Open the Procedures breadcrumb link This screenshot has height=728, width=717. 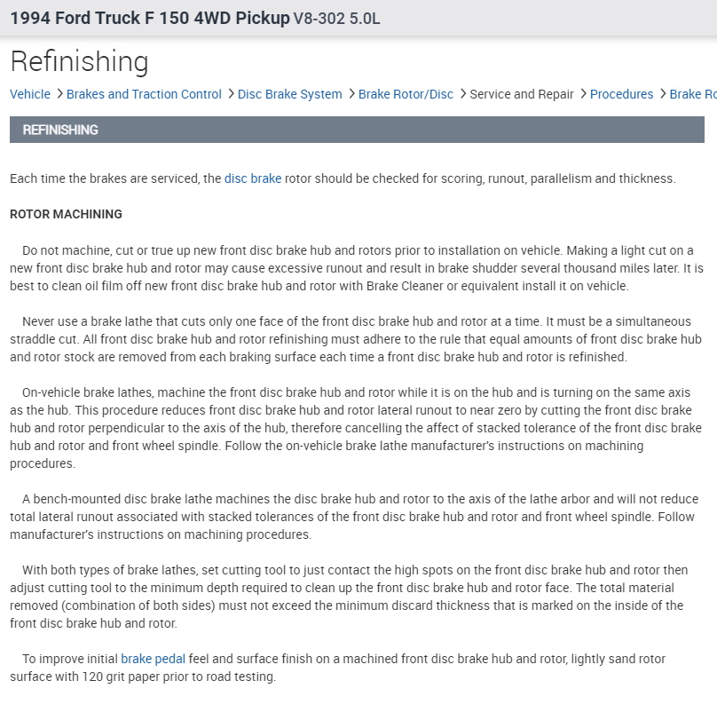pyautogui.click(x=621, y=94)
